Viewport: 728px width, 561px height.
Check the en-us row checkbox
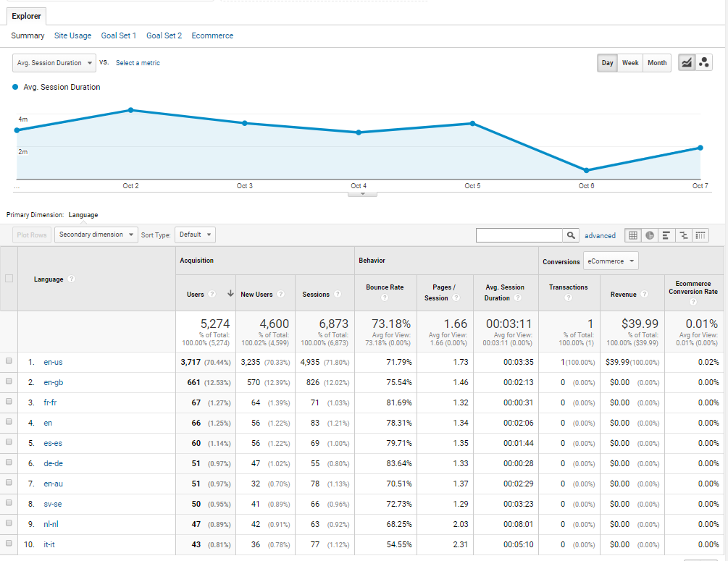click(9, 361)
